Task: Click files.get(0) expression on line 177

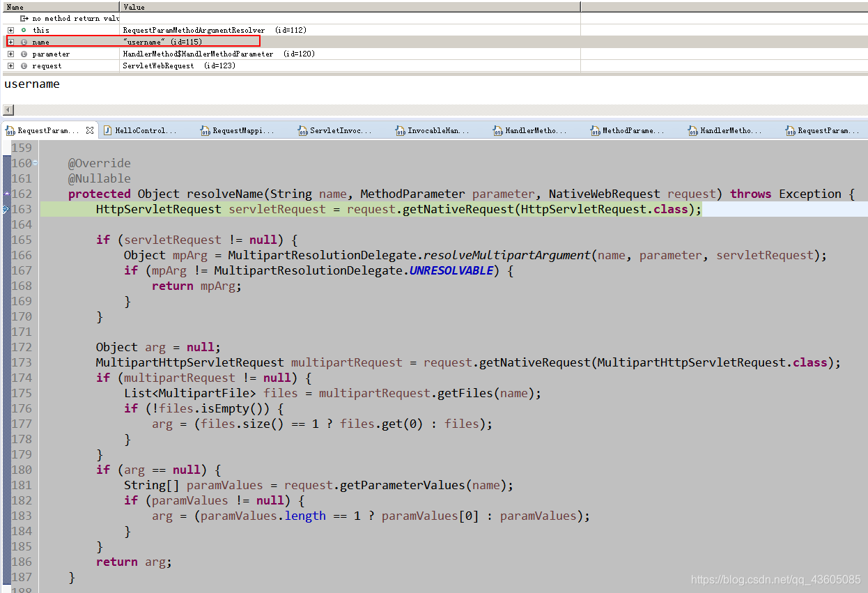Action: [x=382, y=424]
